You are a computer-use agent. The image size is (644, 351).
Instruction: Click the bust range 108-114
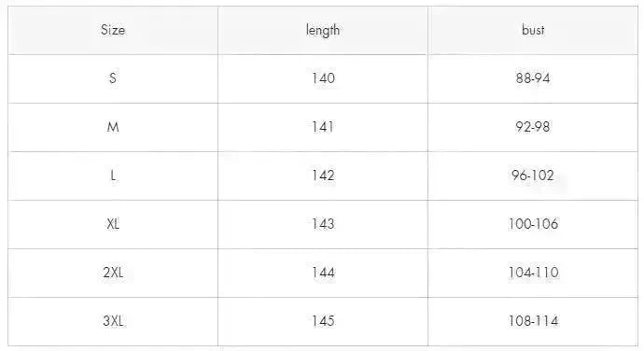pos(533,321)
